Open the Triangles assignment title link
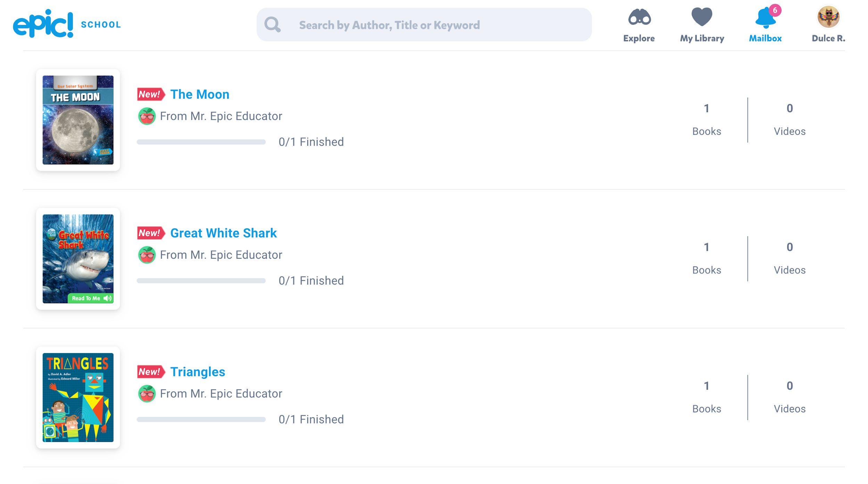The image size is (868, 484). 198,371
